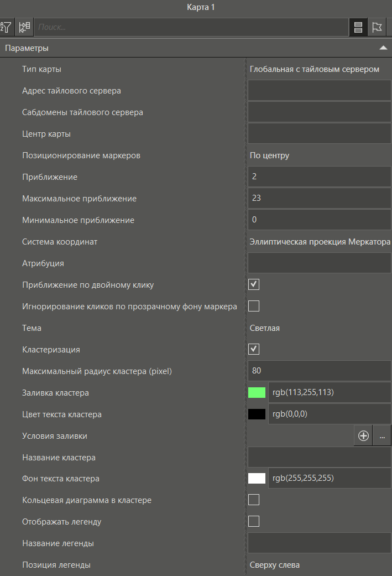Tick the Отображать легенду checkbox
392x576 pixels.
click(x=254, y=521)
